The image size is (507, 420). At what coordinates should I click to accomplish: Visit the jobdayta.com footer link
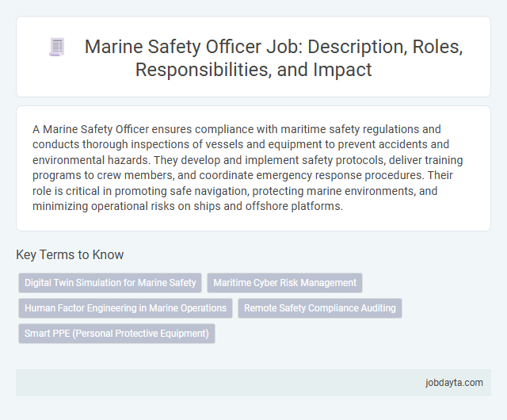[x=454, y=383]
